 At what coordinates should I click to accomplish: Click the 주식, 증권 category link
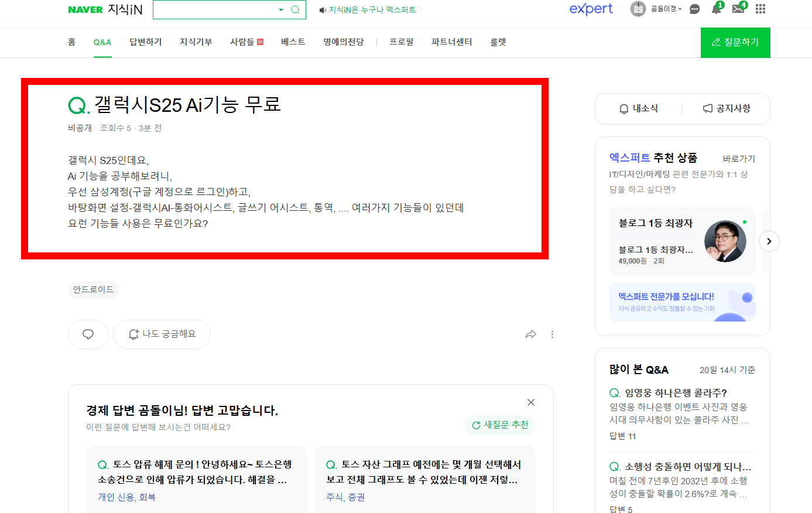[x=345, y=497]
